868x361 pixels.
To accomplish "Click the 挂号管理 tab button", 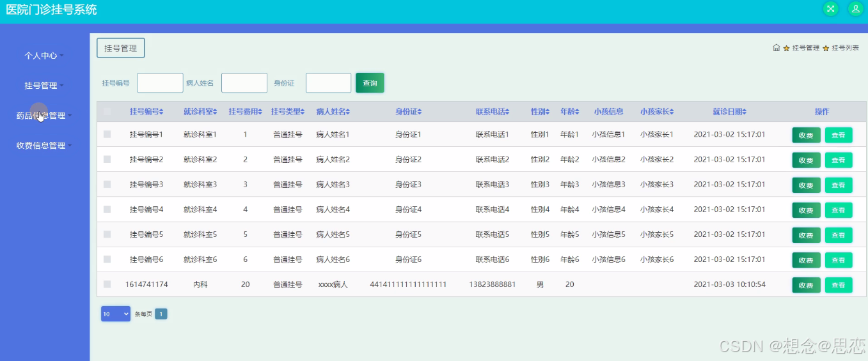I will [121, 48].
